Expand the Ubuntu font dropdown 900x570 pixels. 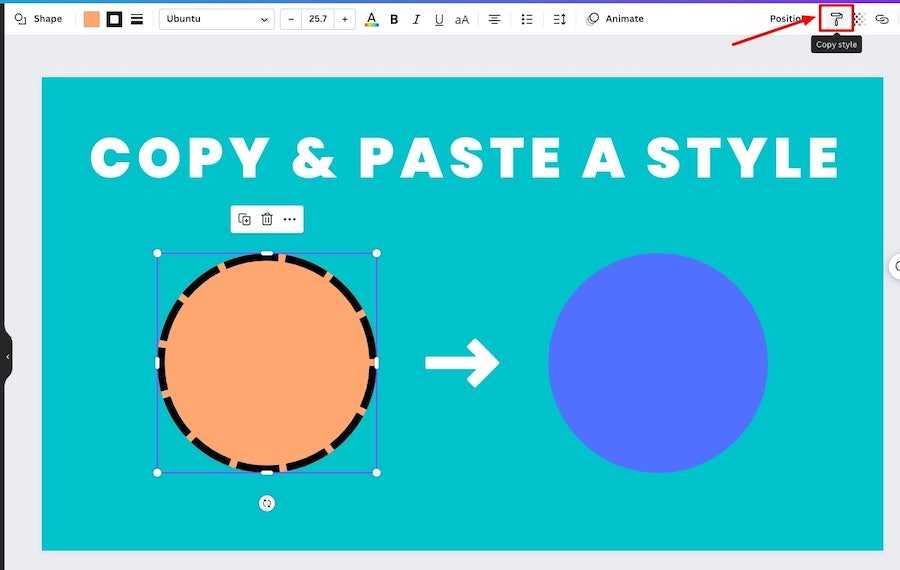[217, 19]
